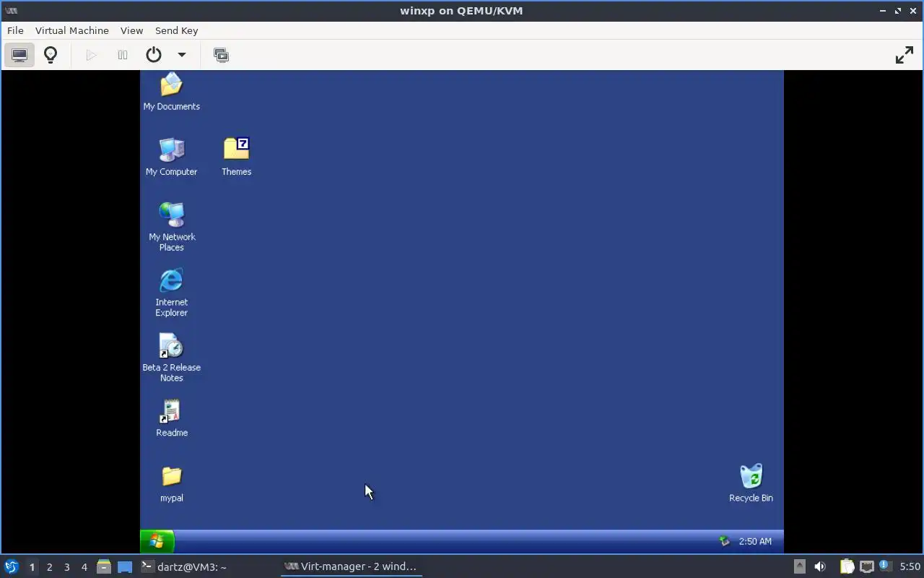Activate Virt-manager taskbar entry
This screenshot has height=578, width=924.
click(351, 566)
